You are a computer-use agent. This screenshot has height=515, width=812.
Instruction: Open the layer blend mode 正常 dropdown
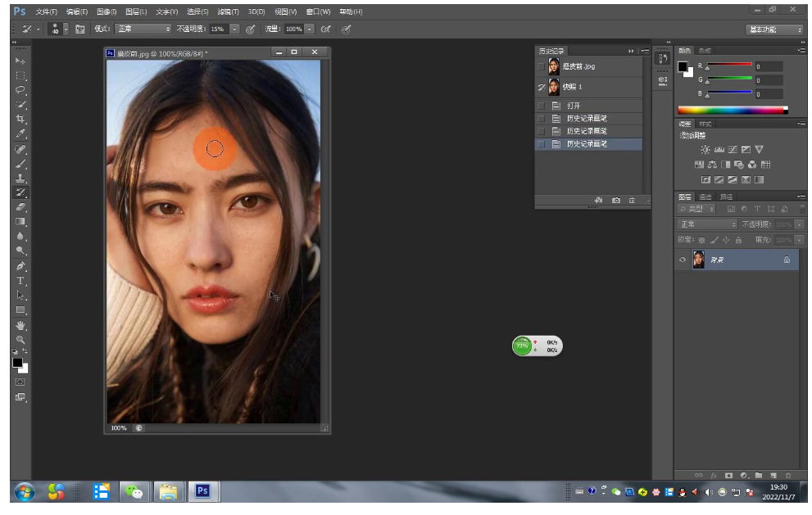point(707,224)
